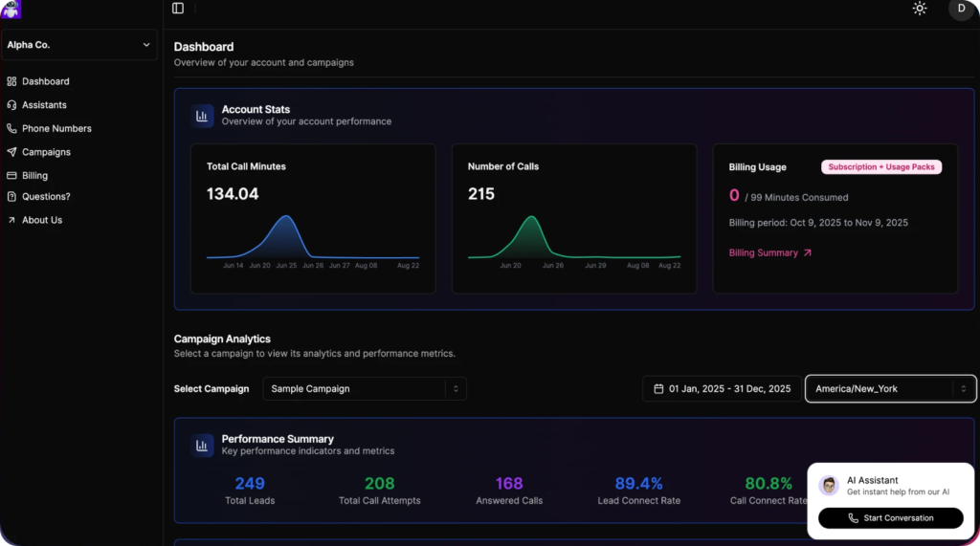This screenshot has height=546, width=980.
Task: Navigate to Campaigns in the sidebar
Action: [x=46, y=152]
